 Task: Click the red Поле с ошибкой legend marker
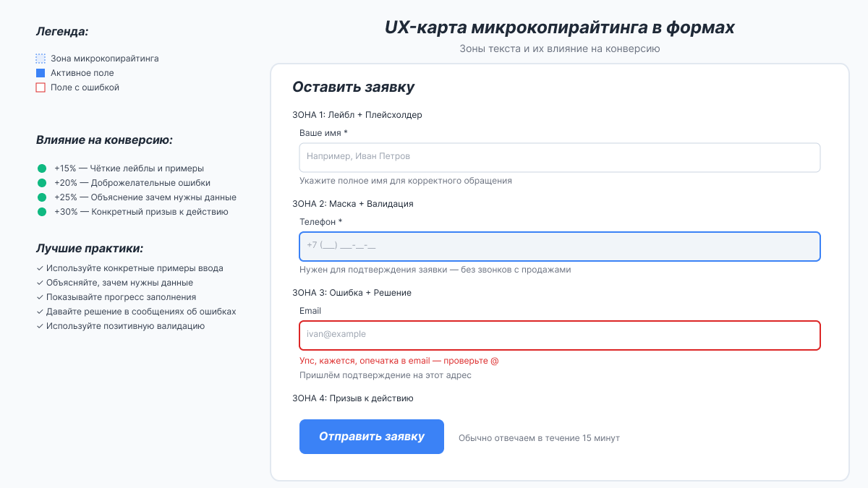point(40,87)
